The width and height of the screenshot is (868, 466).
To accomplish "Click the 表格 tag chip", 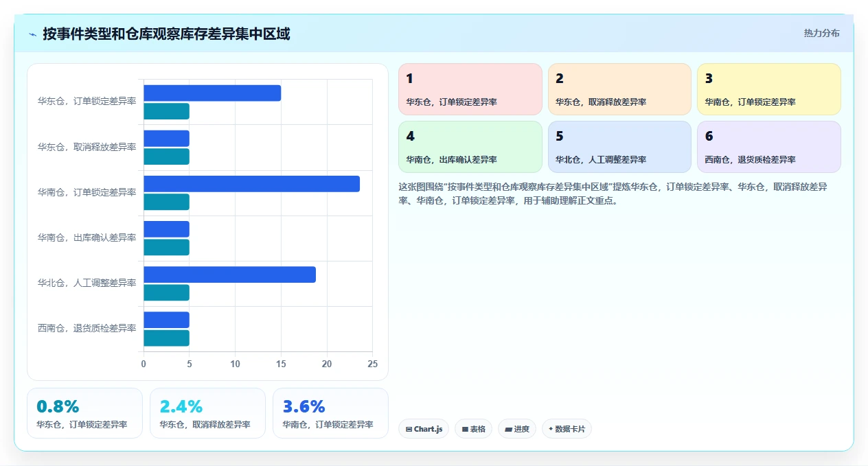I will tap(473, 429).
